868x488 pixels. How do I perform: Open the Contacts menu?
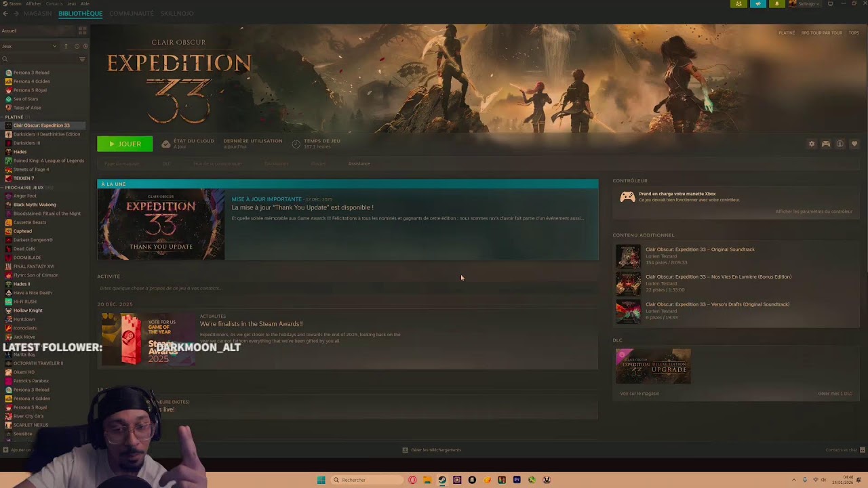[x=54, y=3]
